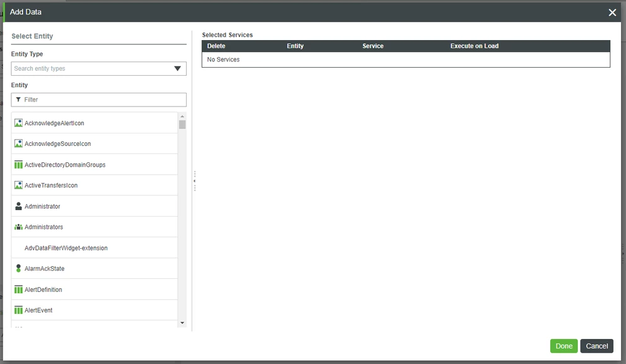This screenshot has width=626, height=364.
Task: Select the table icon for AlertDefinition
Action: tap(18, 289)
